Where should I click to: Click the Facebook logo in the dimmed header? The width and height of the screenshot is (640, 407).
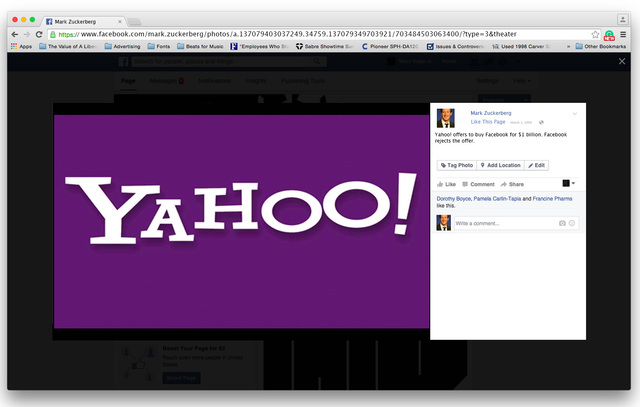(x=123, y=62)
